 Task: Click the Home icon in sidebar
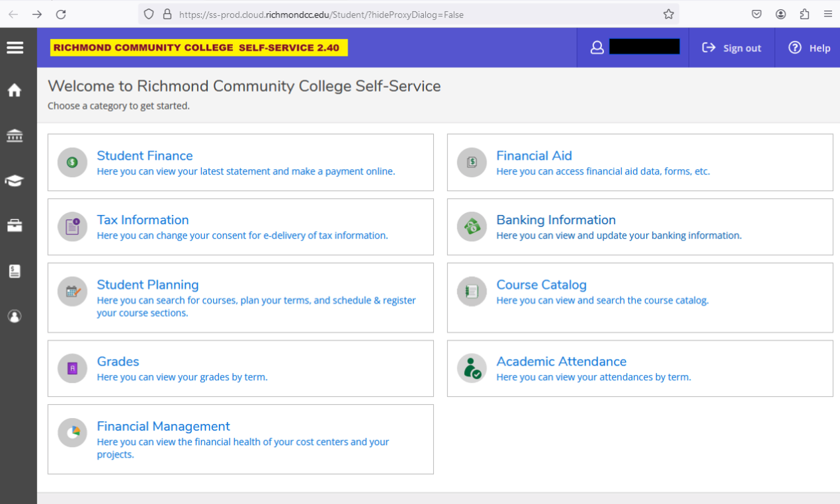click(x=15, y=91)
